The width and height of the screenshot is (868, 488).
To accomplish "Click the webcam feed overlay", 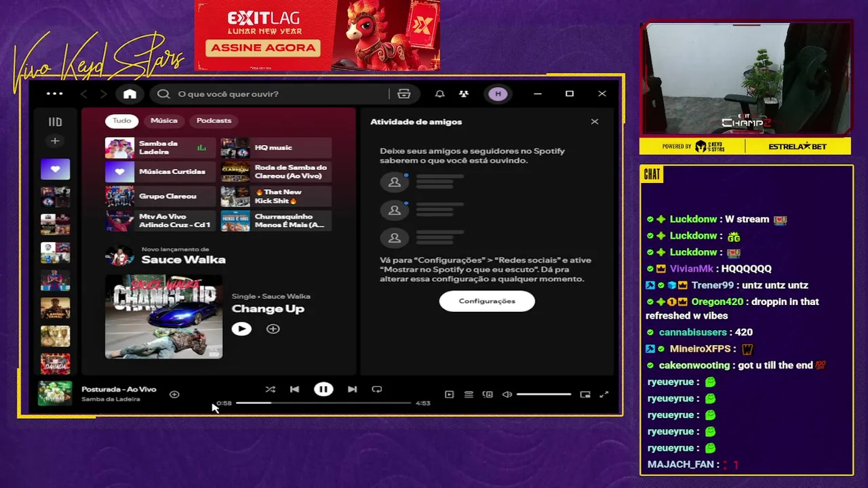I will (746, 79).
